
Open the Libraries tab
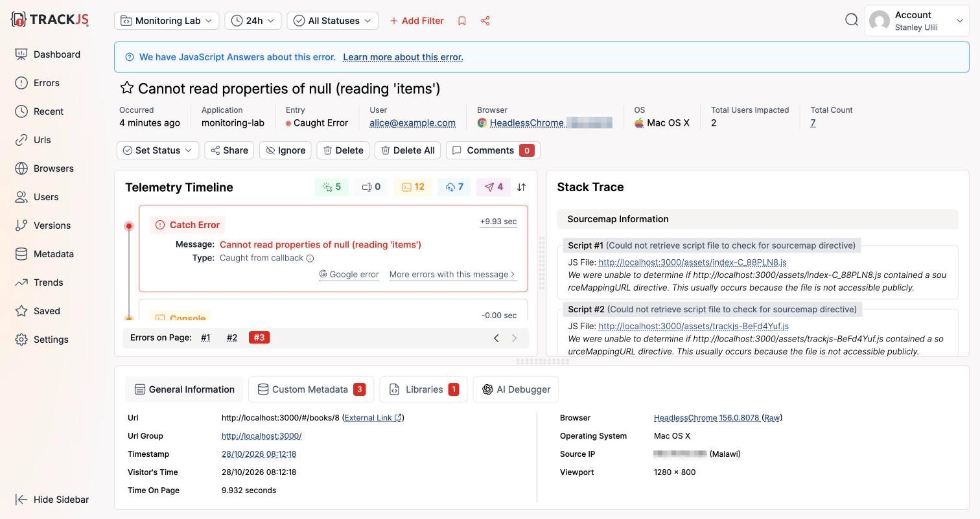[x=423, y=389]
